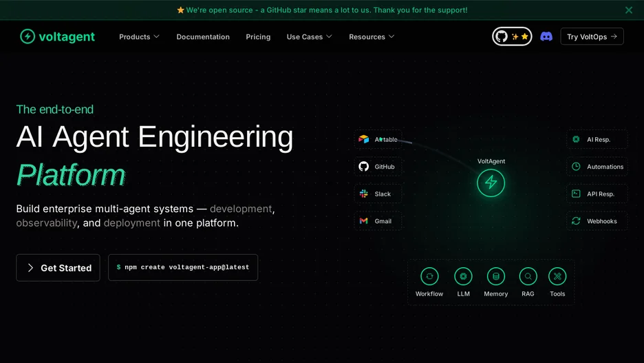Click the 'development' highlighted word
644x363 pixels.
(241, 209)
